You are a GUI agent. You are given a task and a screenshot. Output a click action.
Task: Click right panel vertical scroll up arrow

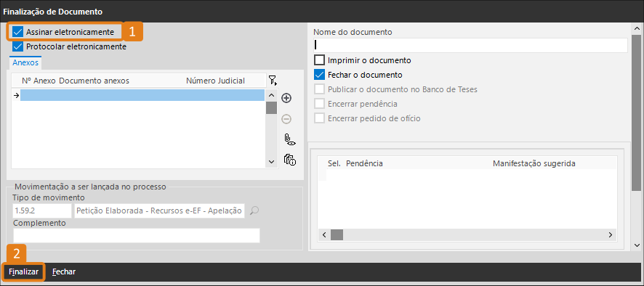[637, 29]
